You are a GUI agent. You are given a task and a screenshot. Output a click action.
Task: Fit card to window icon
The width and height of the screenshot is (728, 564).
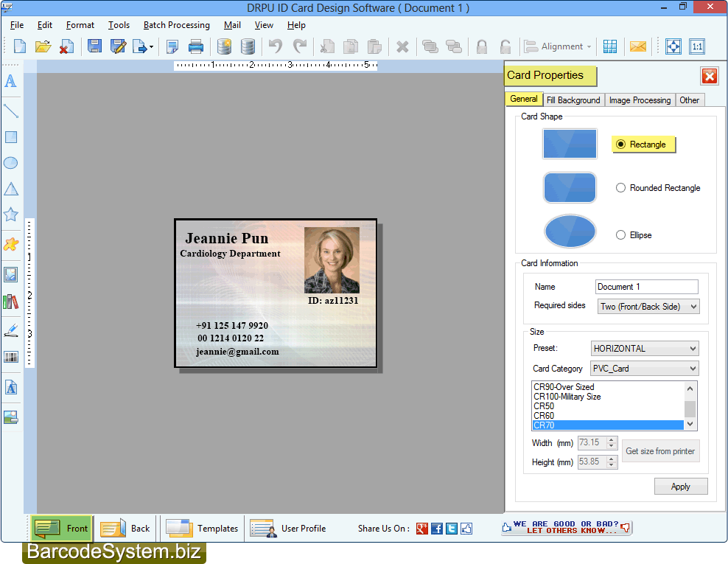(673, 46)
